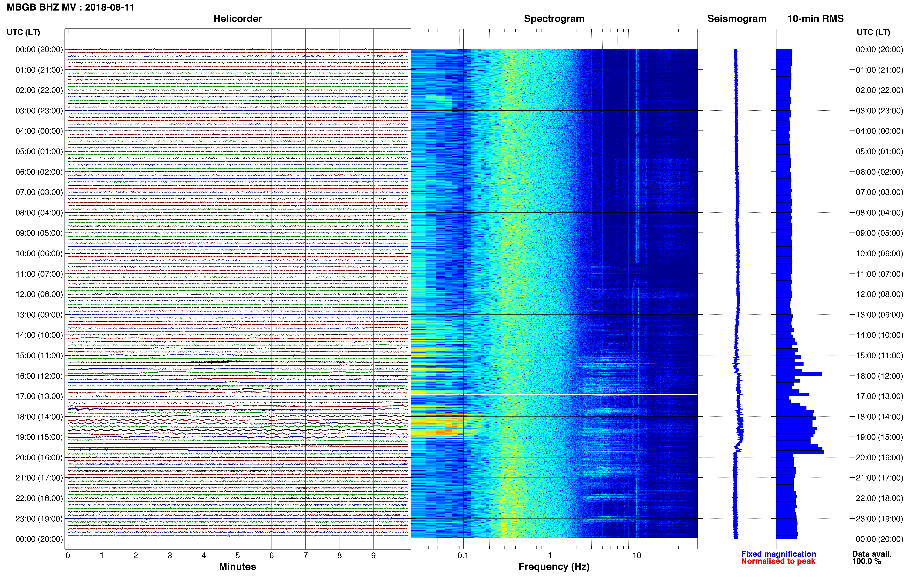Click the 14:00 (10:00) label beside the RMS panel
The width and height of the screenshot is (924, 578).
(880, 335)
